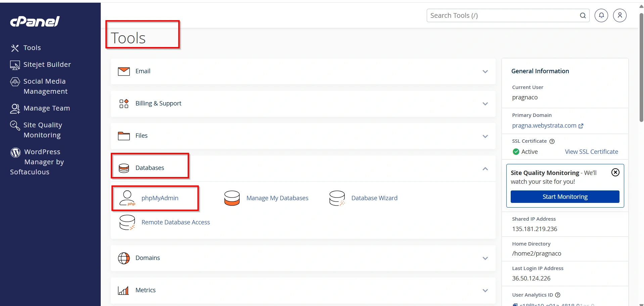Viewport: 644px width, 306px height.
Task: Dismiss the Site Quality Monitoring banner
Action: click(x=615, y=172)
